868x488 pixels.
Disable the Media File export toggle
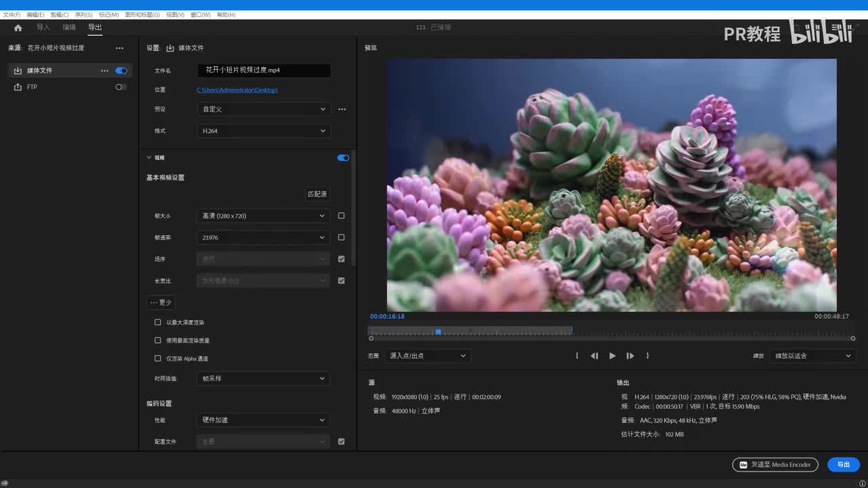(x=121, y=70)
